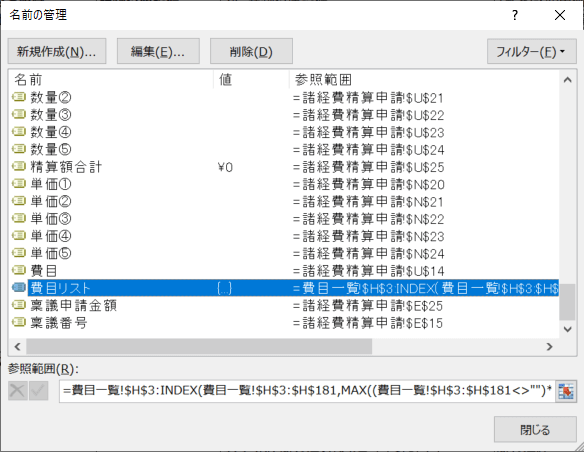Click the name icon beside 稟議申請金額
Image resolution: width=584 pixels, height=452 pixels.
click(19, 305)
